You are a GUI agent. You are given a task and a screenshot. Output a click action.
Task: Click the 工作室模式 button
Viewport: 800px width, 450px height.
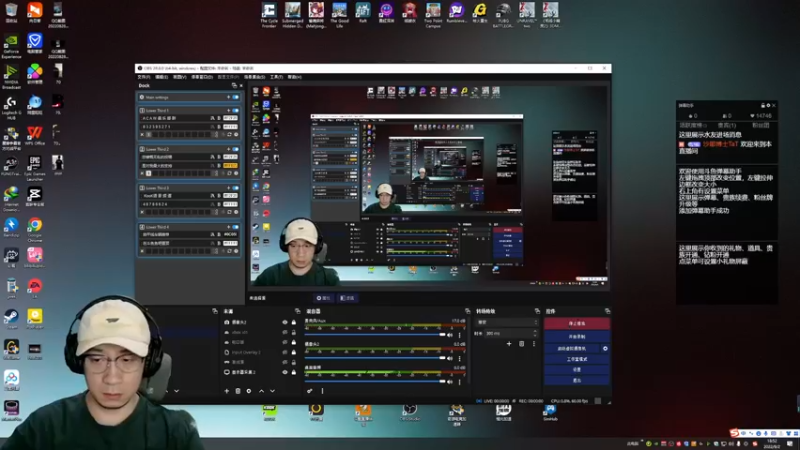click(x=577, y=359)
